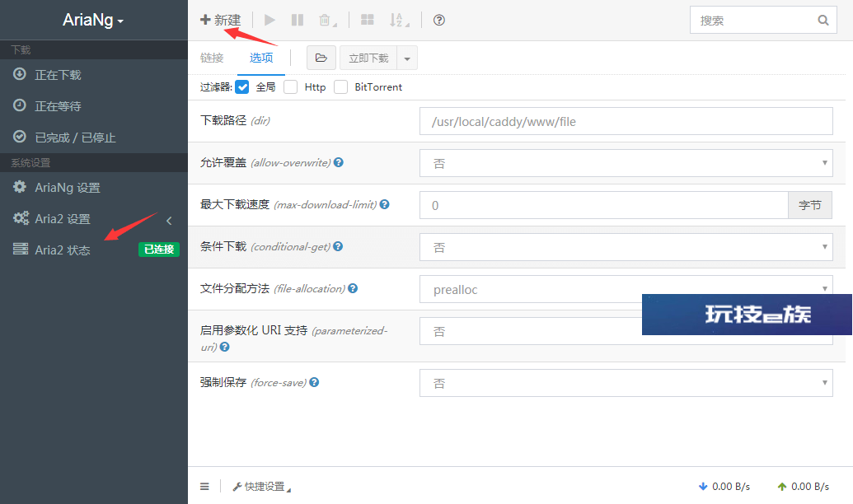Open the file-allocation prealloc dropdown
The width and height of the screenshot is (853, 504).
[626, 289]
